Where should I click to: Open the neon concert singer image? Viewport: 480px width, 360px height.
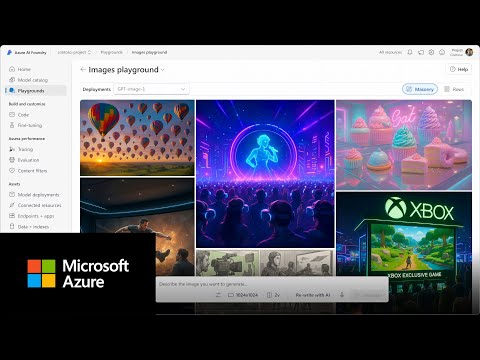(x=265, y=174)
